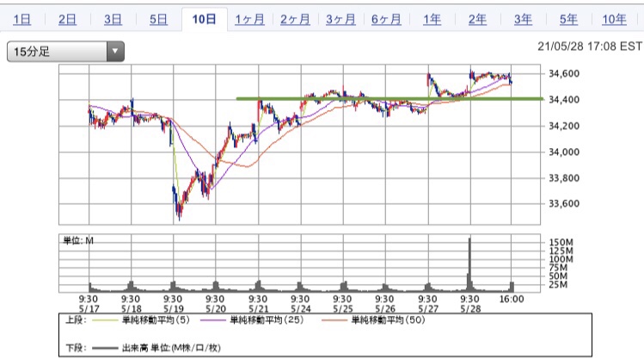Click the 21/05/28 17:08 EST timestamp
644x359 pixels.
[590, 46]
